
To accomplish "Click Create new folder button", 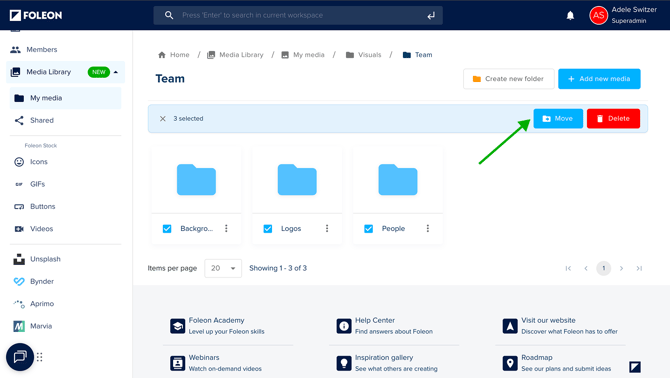I will [x=508, y=79].
